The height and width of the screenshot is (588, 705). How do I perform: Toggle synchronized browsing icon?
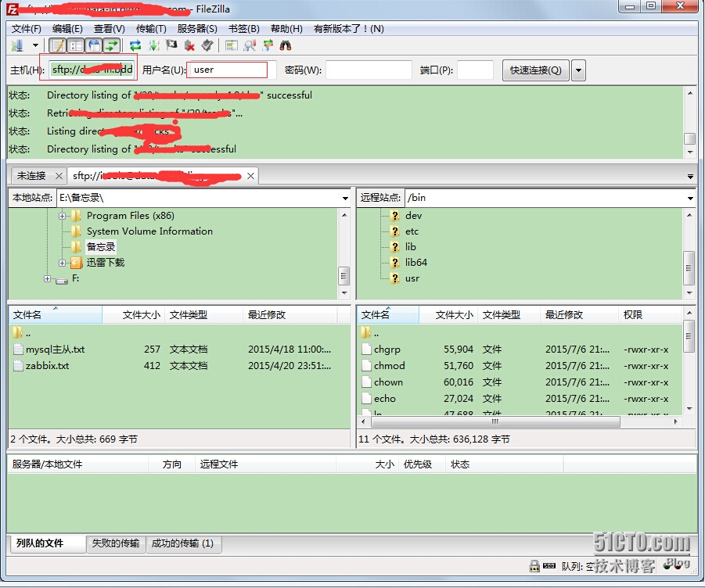click(268, 45)
